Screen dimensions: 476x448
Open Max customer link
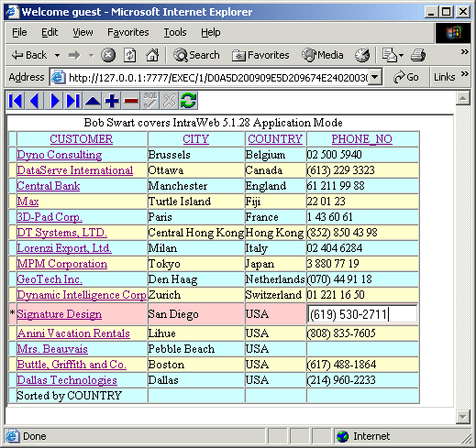click(x=28, y=202)
